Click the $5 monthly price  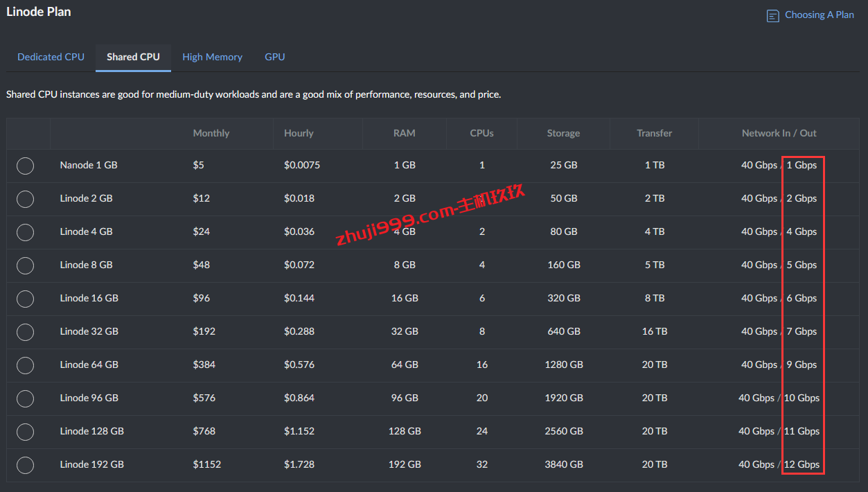(199, 165)
